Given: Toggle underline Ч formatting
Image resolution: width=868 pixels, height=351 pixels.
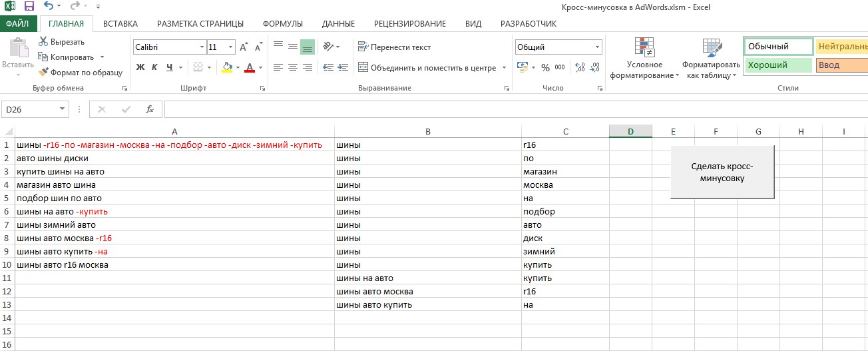Looking at the screenshot, I should (x=169, y=67).
